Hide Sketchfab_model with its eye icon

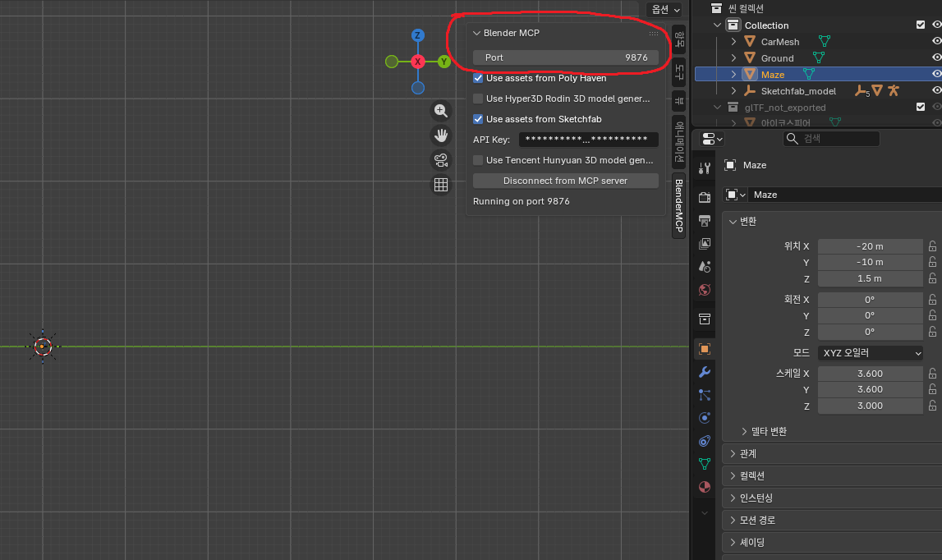point(936,90)
